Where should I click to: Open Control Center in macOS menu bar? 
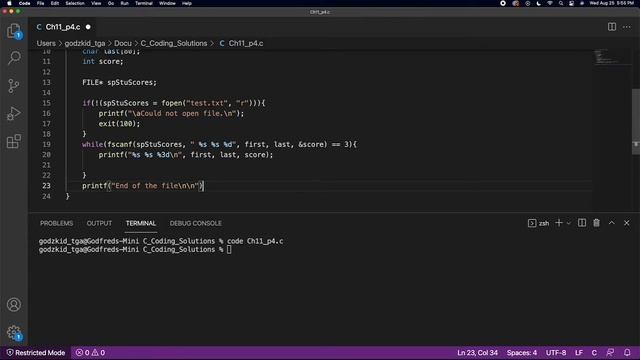(571, 3)
